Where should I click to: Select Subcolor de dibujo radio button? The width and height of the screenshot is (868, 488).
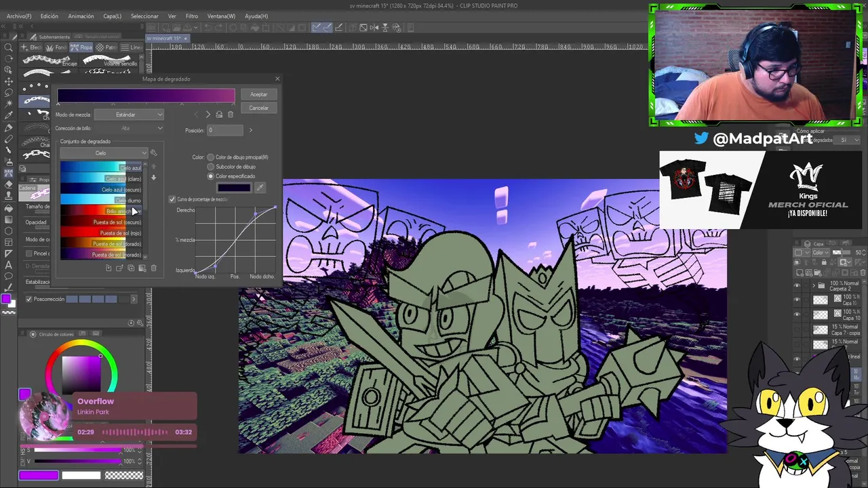pyautogui.click(x=211, y=167)
